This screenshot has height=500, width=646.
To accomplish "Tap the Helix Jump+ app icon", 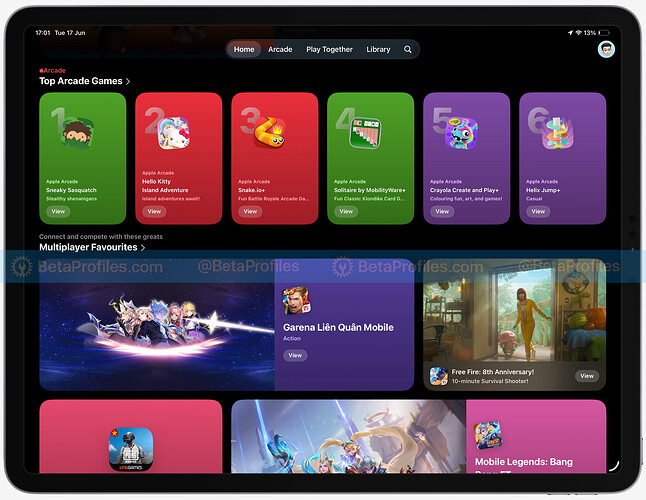I will [557, 133].
